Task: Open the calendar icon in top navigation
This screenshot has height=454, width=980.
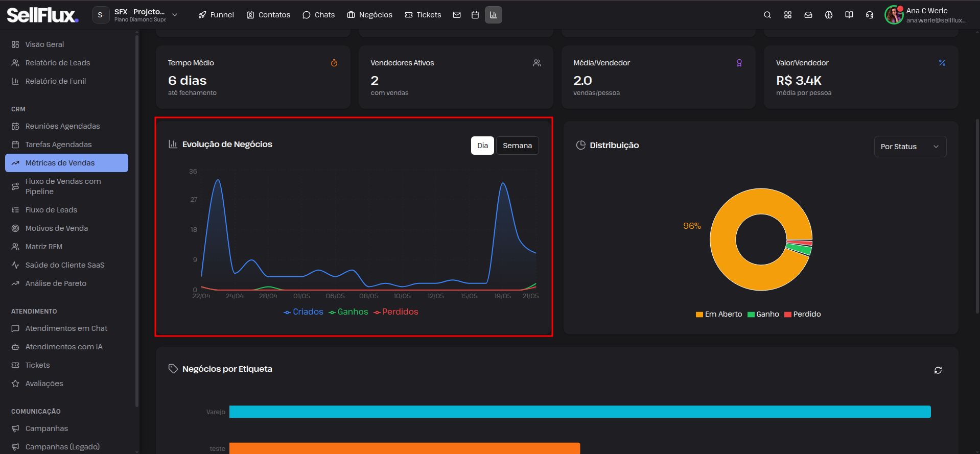Action: pyautogui.click(x=475, y=15)
